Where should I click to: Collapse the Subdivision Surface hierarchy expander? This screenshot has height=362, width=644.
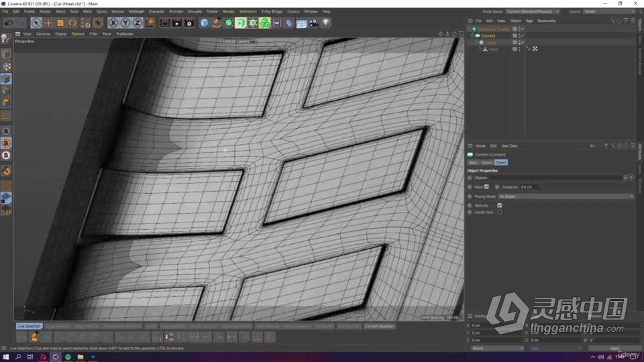[x=469, y=29]
